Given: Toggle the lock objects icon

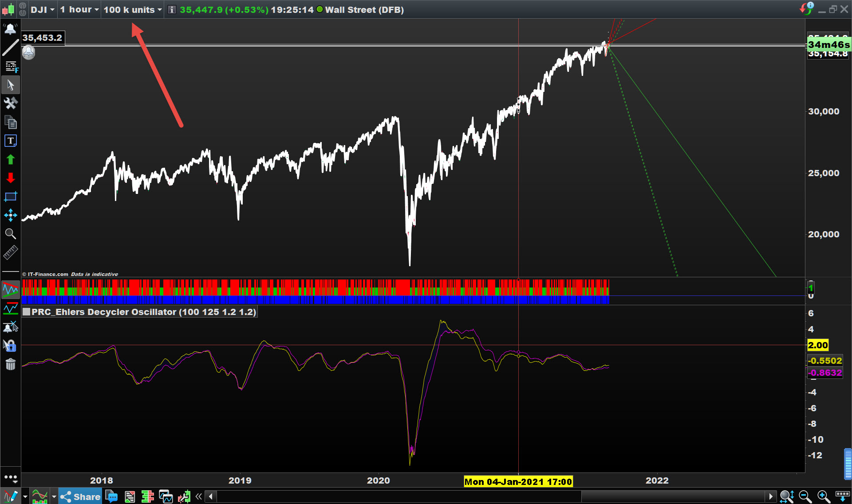Looking at the screenshot, I should [x=10, y=346].
